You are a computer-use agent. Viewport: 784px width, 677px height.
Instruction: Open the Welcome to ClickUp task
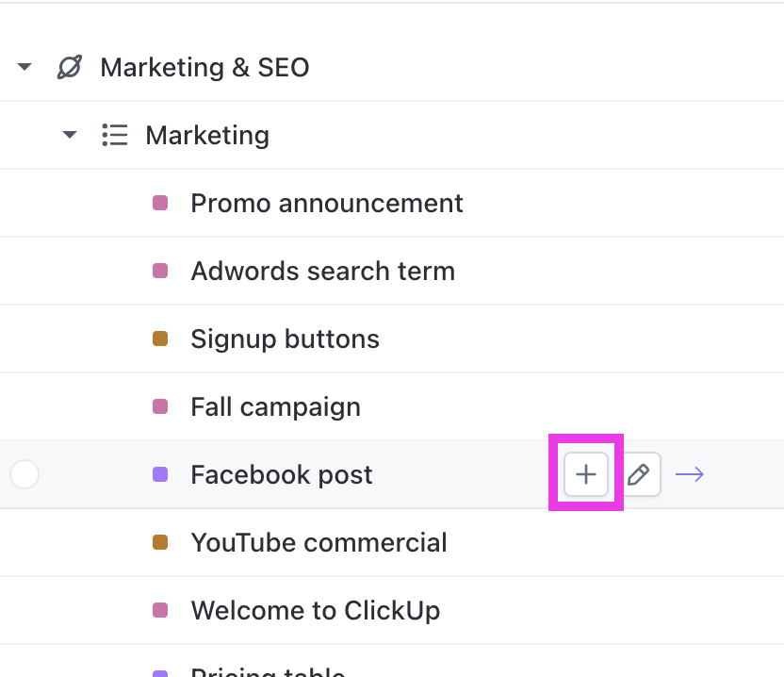pyautogui.click(x=315, y=610)
